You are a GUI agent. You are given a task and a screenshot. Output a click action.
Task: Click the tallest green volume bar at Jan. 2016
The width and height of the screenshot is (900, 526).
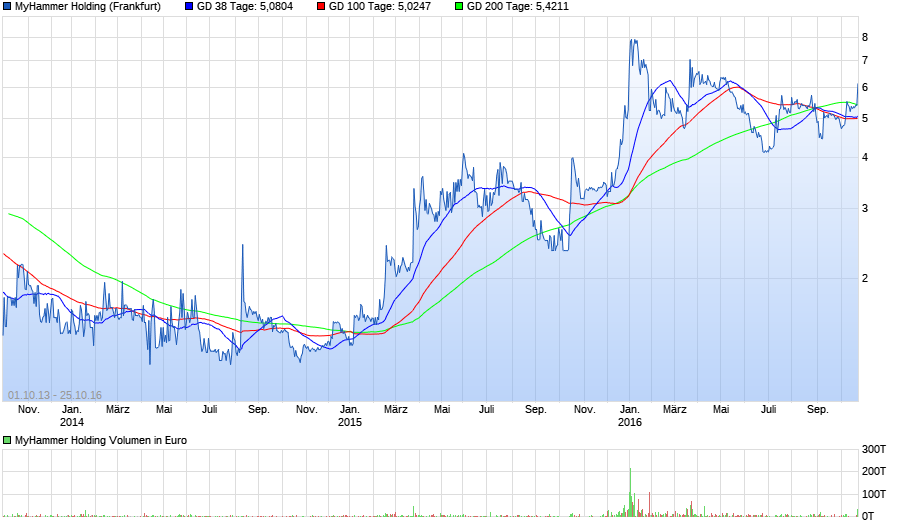[x=630, y=492]
